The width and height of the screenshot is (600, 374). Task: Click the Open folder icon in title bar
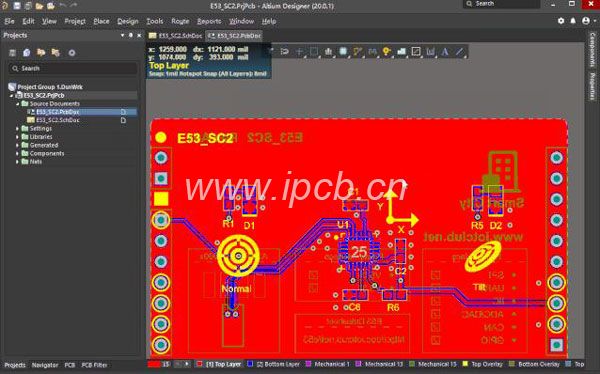39,6
